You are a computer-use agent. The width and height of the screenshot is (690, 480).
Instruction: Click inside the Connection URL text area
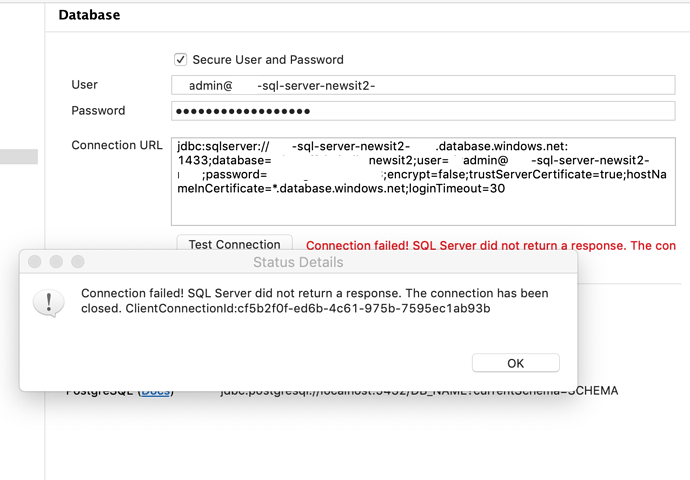423,180
